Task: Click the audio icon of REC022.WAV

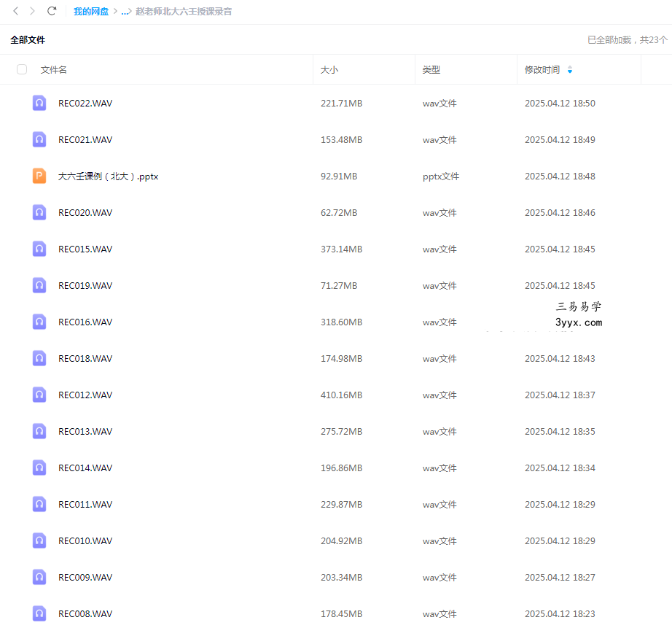Action: point(39,103)
